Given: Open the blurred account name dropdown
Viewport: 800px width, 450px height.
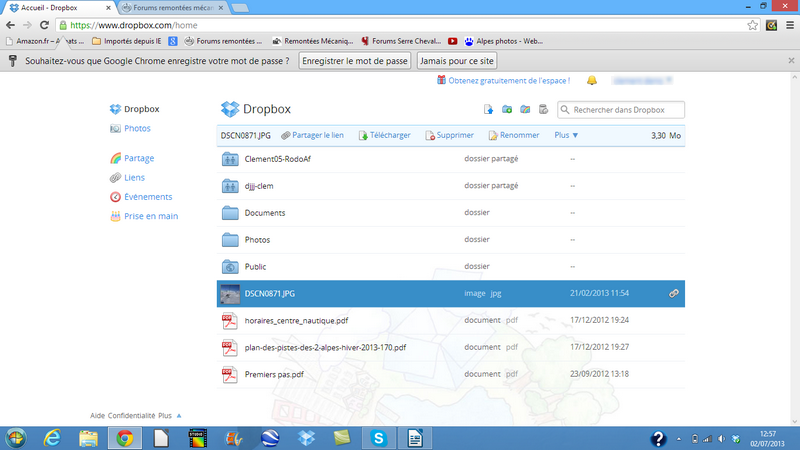Looking at the screenshot, I should click(642, 80).
